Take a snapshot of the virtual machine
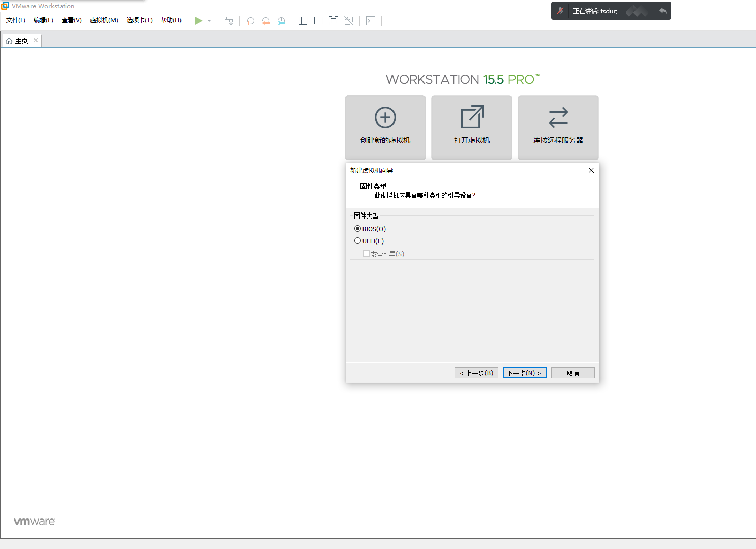This screenshot has height=549, width=756. [x=250, y=21]
